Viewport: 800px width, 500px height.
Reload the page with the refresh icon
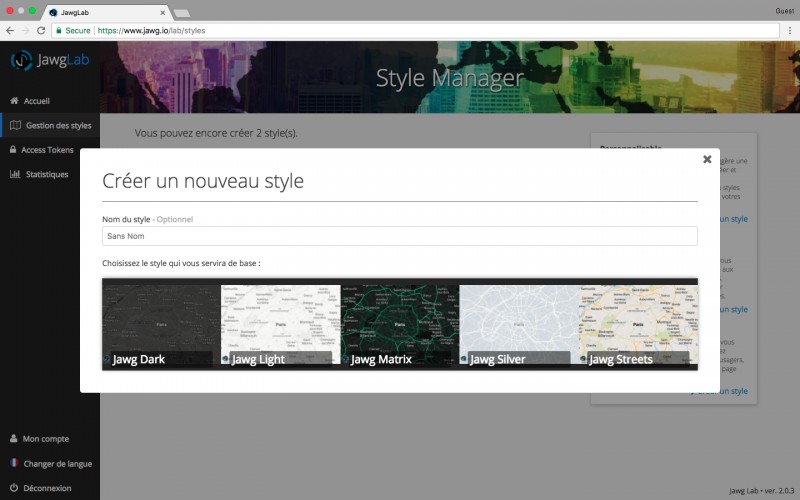click(41, 31)
